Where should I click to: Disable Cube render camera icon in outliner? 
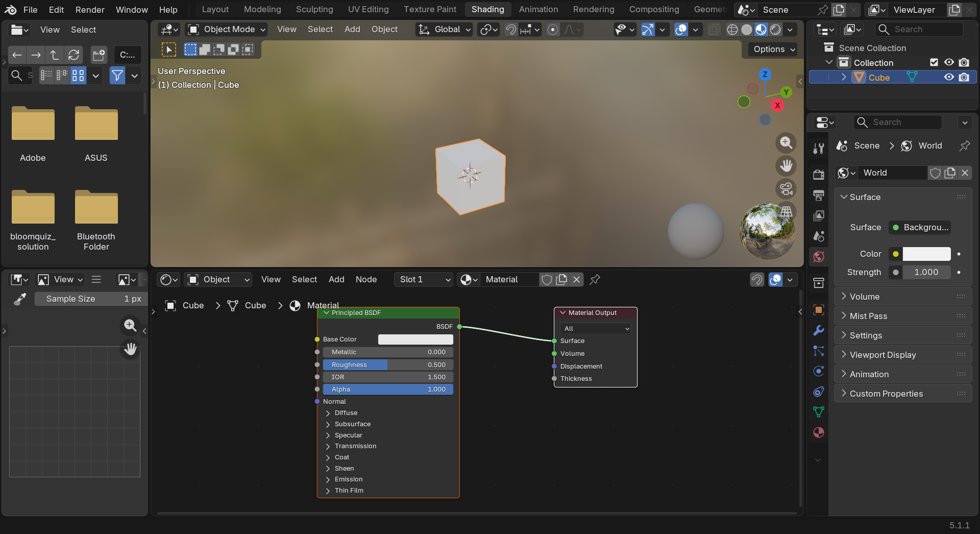click(964, 77)
